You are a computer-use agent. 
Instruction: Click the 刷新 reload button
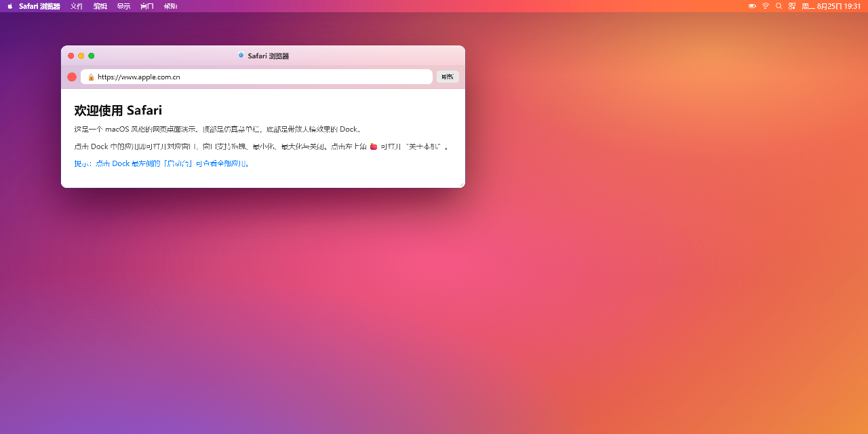pos(448,77)
